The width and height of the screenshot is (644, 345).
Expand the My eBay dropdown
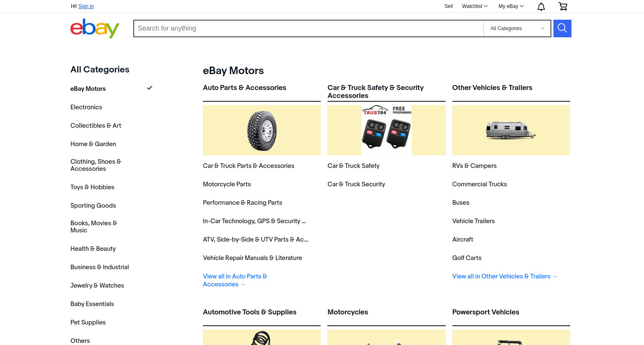(x=511, y=6)
